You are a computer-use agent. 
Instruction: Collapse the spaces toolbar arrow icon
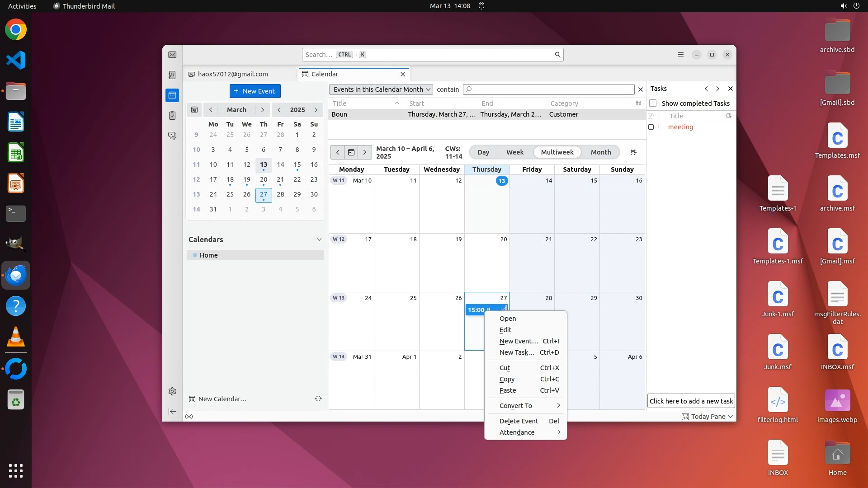[x=172, y=411]
